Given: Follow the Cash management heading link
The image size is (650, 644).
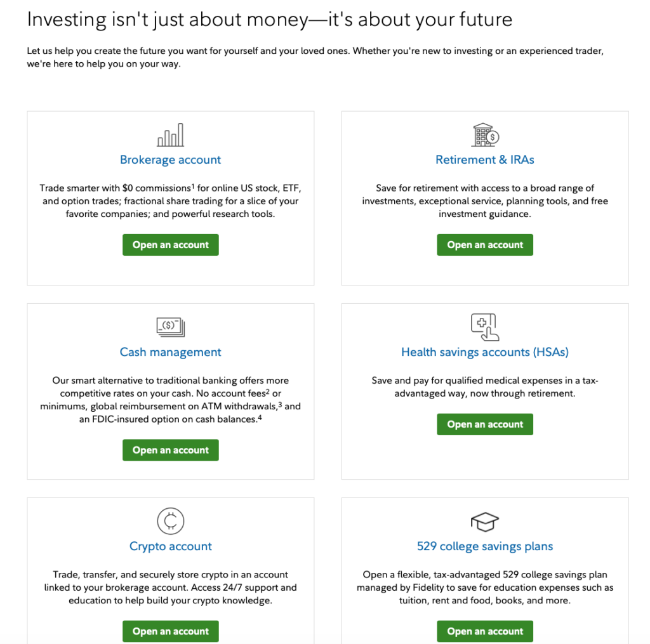Looking at the screenshot, I should pyautogui.click(x=170, y=352).
